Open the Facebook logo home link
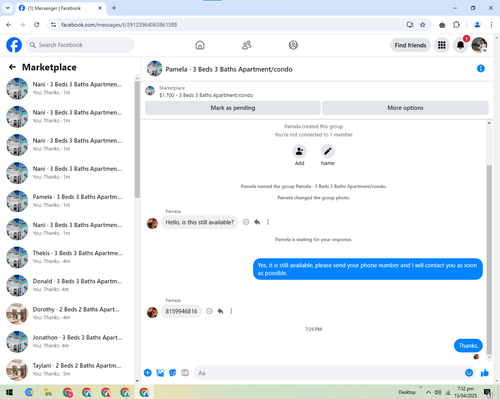This screenshot has height=399, width=500. coord(14,45)
